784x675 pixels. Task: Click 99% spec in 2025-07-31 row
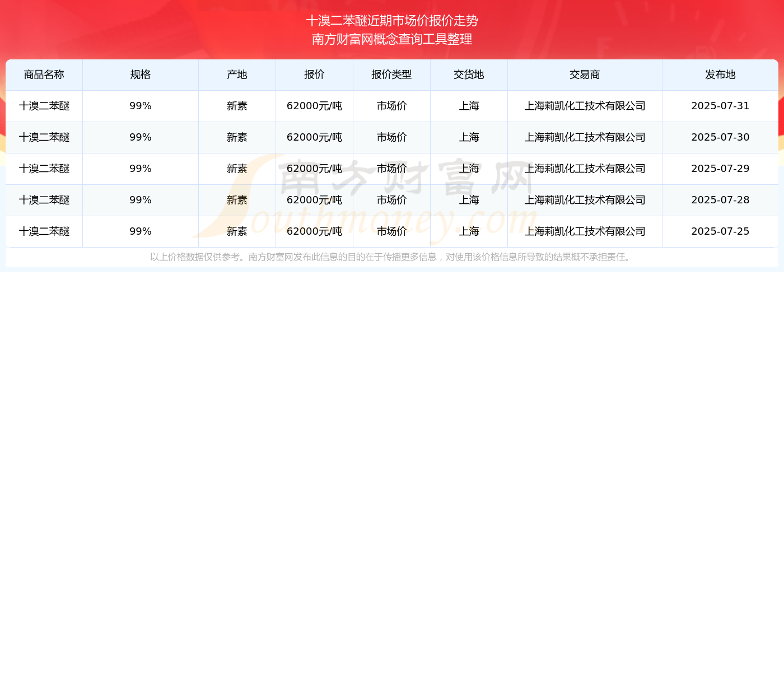(x=141, y=106)
